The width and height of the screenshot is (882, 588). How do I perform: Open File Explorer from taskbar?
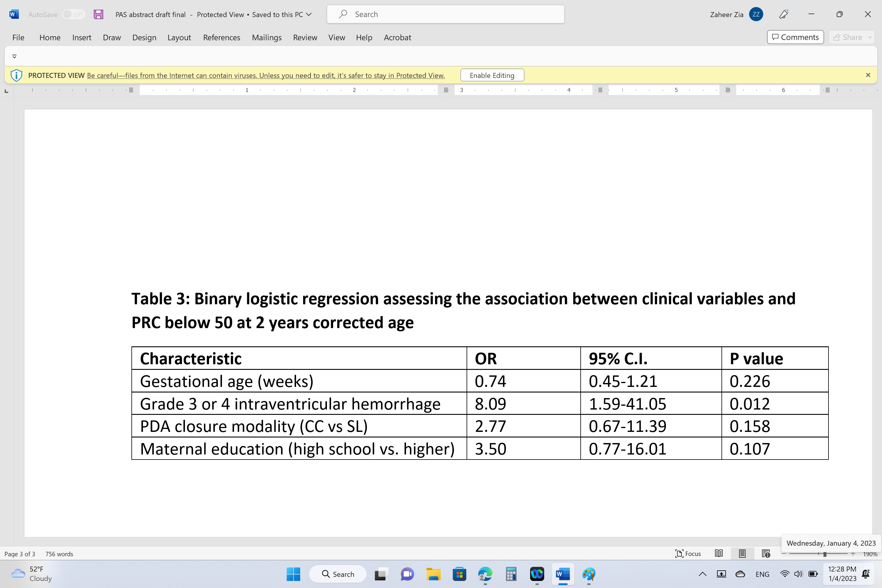tap(433, 574)
